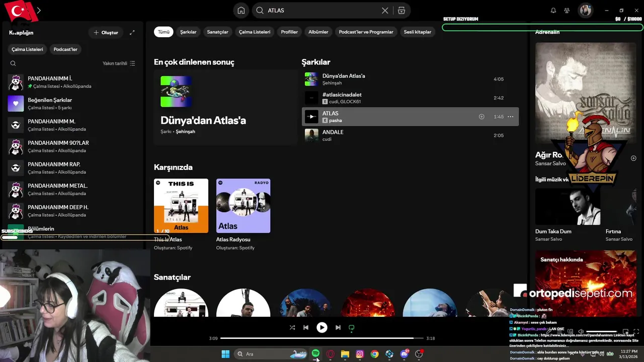Switch to the Albümler filter tab
Image resolution: width=644 pixels, height=362 pixels.
[x=318, y=32]
